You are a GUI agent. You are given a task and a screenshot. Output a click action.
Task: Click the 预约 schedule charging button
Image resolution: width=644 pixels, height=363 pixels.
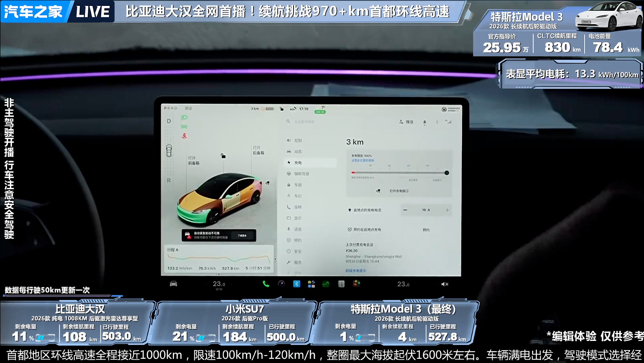coord(426,230)
